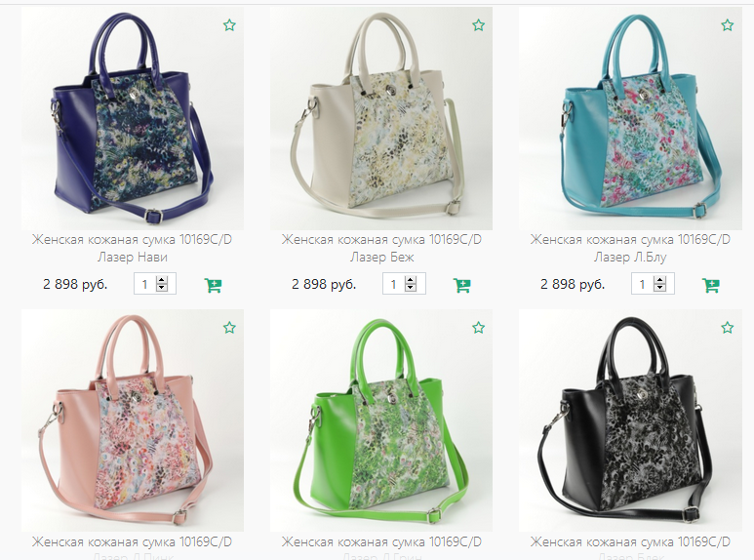View the black floral bag product image
This screenshot has width=754, height=560.
(x=630, y=420)
